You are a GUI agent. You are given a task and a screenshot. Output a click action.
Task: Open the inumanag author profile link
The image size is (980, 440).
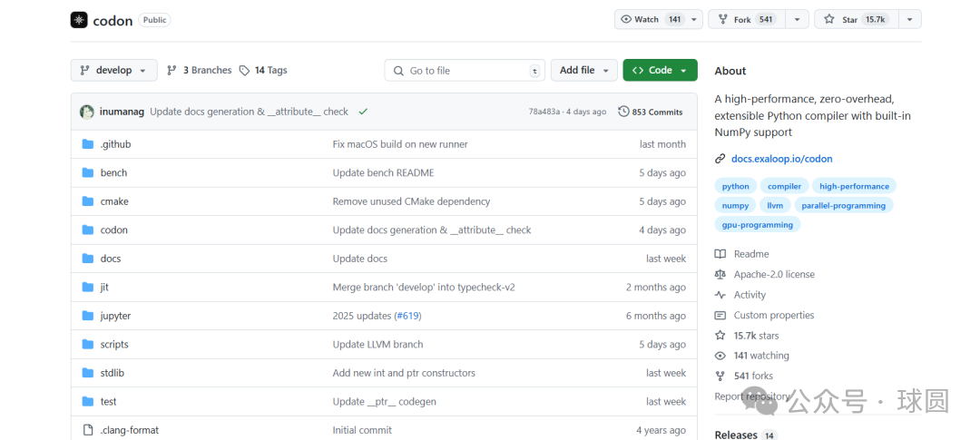[x=122, y=112]
